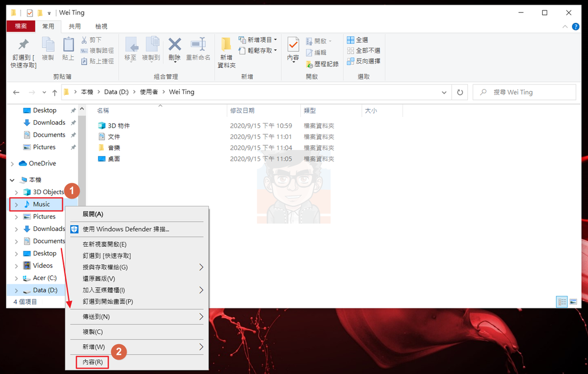Click the blue Help question mark icon
The height and width of the screenshot is (374, 588).
tap(575, 26)
